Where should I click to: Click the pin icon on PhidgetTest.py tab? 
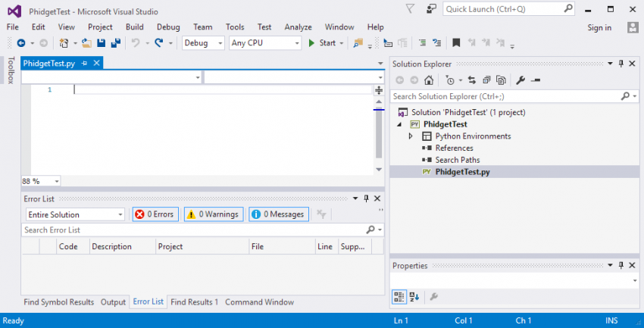click(x=84, y=63)
